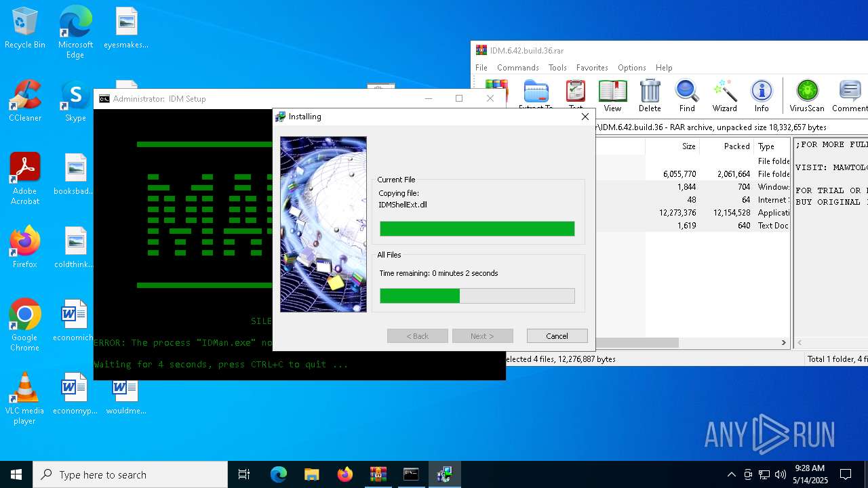
Task: Select the Text Doc row sized 1,619
Action: (x=693, y=226)
